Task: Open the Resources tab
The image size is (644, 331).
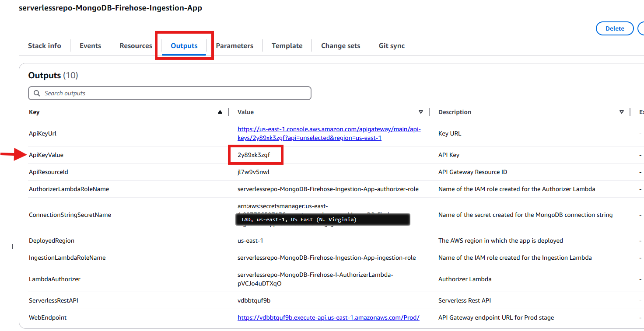Action: pyautogui.click(x=136, y=45)
